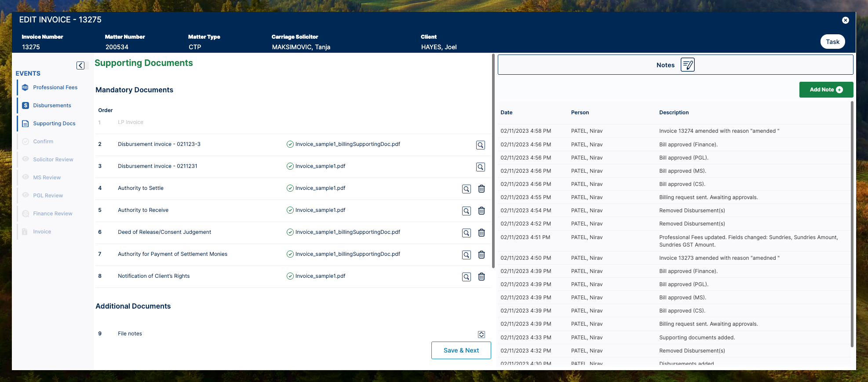Open the PGL Review step
Image resolution: width=868 pixels, height=382 pixels.
coord(48,196)
